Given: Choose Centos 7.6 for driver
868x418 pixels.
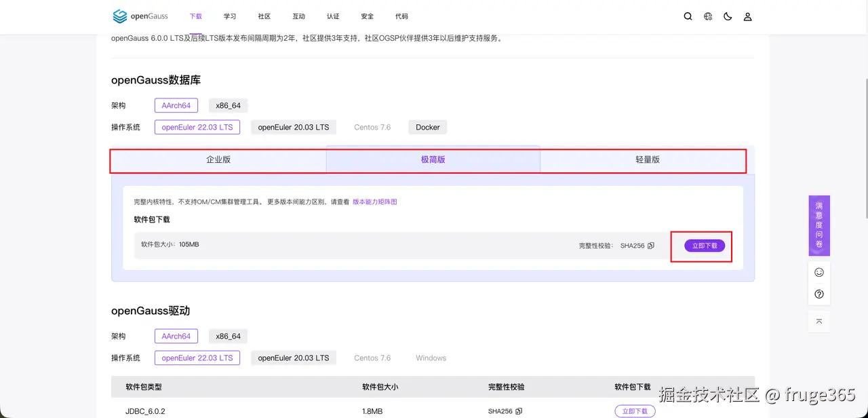Looking at the screenshot, I should coord(372,358).
